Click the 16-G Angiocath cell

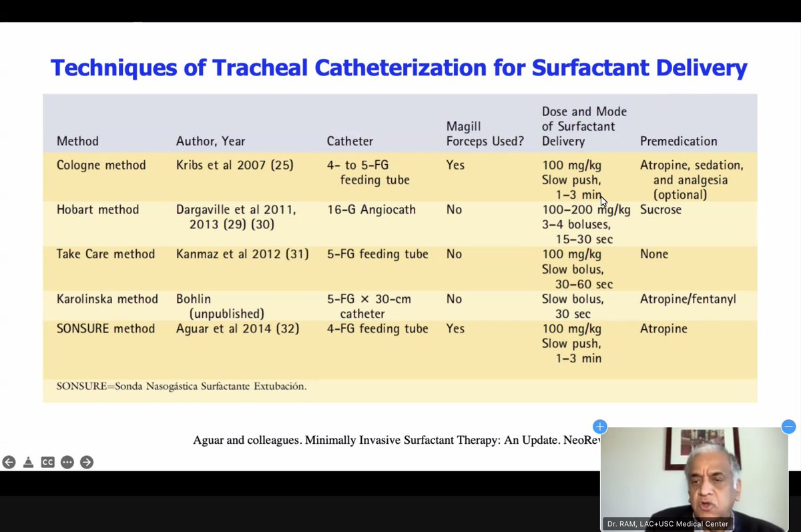(371, 210)
